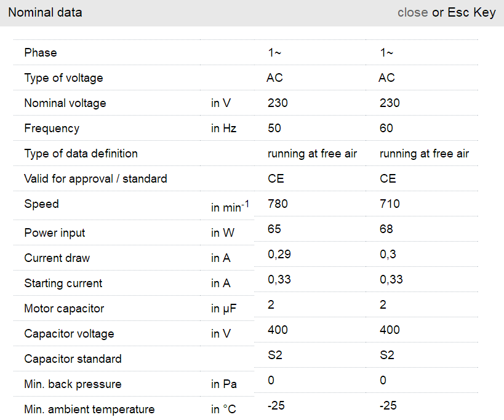Click the 780 speed value
The image size is (504, 420).
[x=278, y=204]
